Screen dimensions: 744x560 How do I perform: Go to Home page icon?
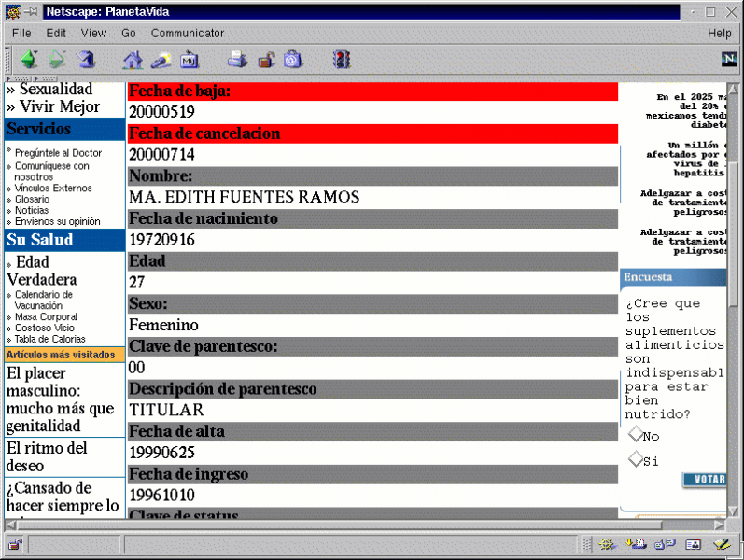click(x=133, y=60)
